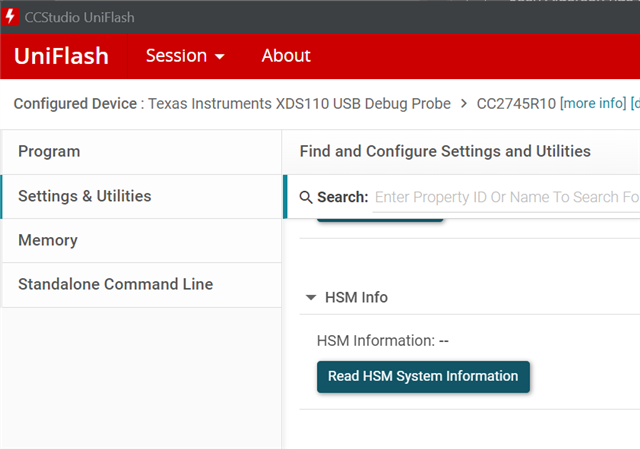
Task: Click the CCStudio UniFlash window title
Action: click(79, 18)
